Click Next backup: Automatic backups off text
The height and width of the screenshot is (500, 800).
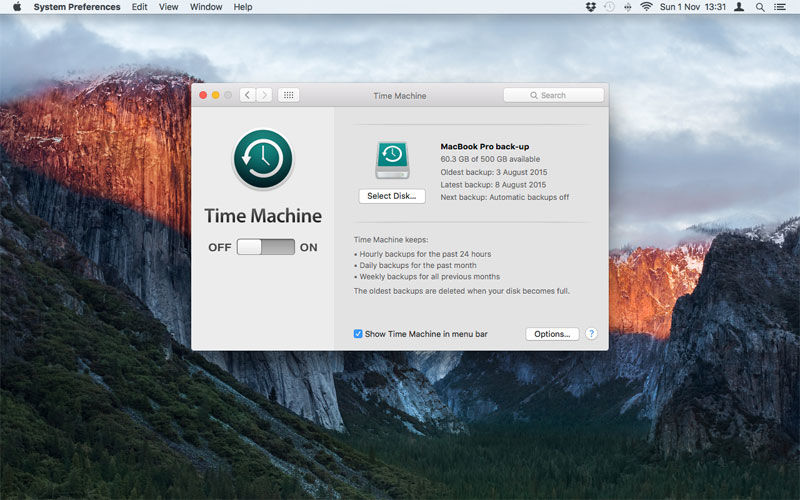point(505,197)
